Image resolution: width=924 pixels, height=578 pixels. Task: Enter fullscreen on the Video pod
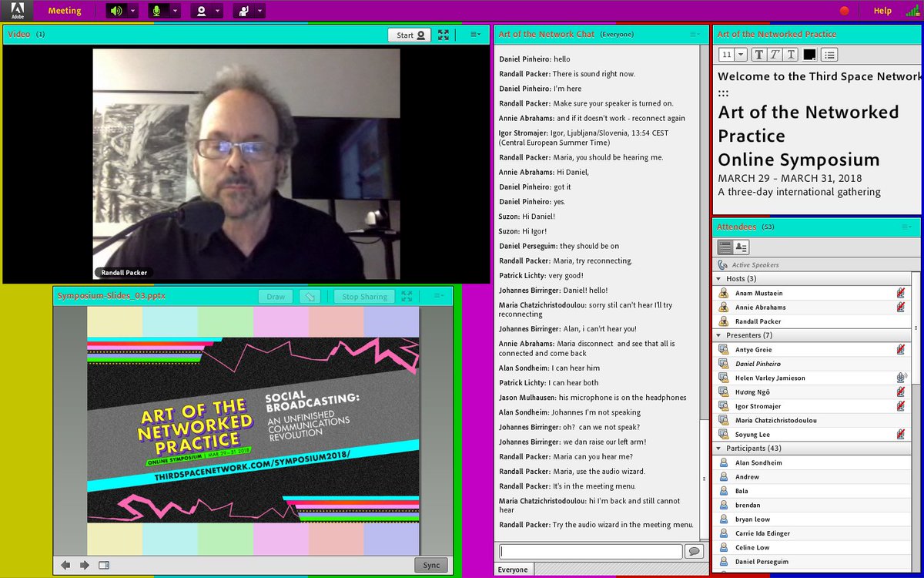pos(443,35)
